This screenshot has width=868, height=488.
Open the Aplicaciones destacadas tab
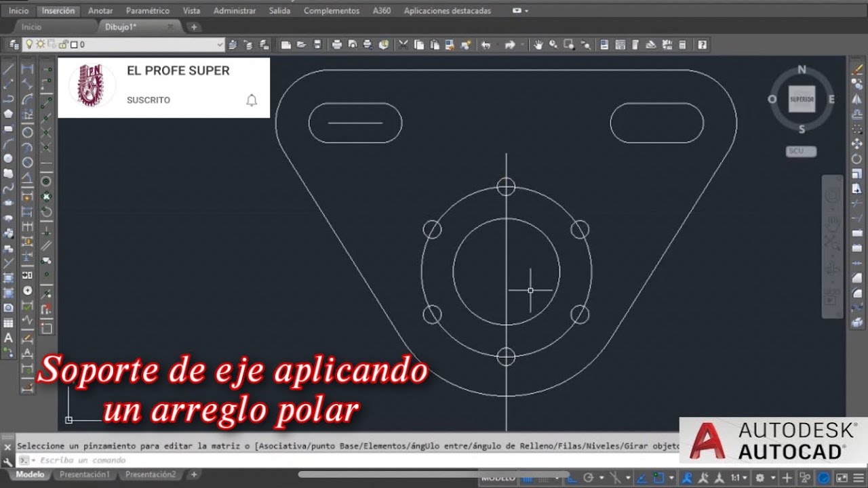[448, 11]
